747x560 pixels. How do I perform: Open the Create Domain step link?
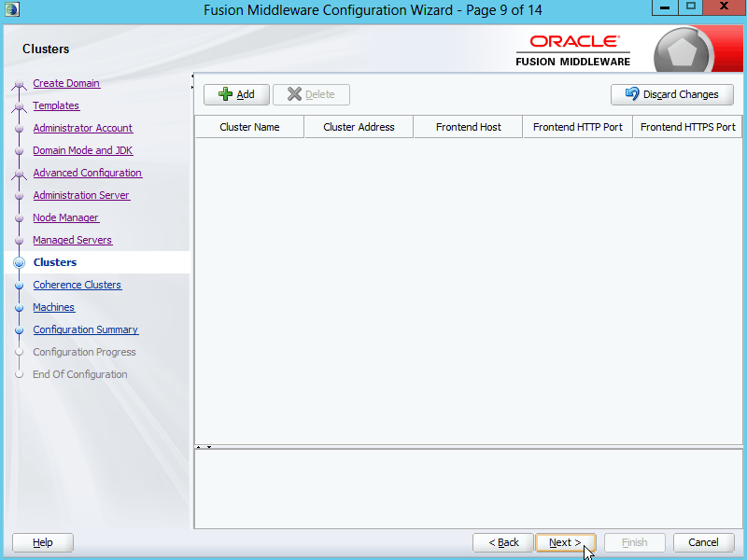(x=66, y=83)
